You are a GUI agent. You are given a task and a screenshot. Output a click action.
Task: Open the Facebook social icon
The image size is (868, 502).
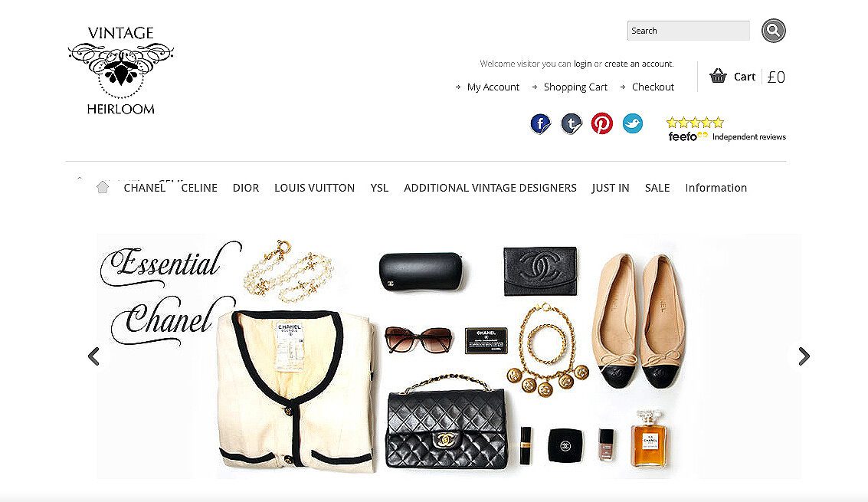point(540,123)
